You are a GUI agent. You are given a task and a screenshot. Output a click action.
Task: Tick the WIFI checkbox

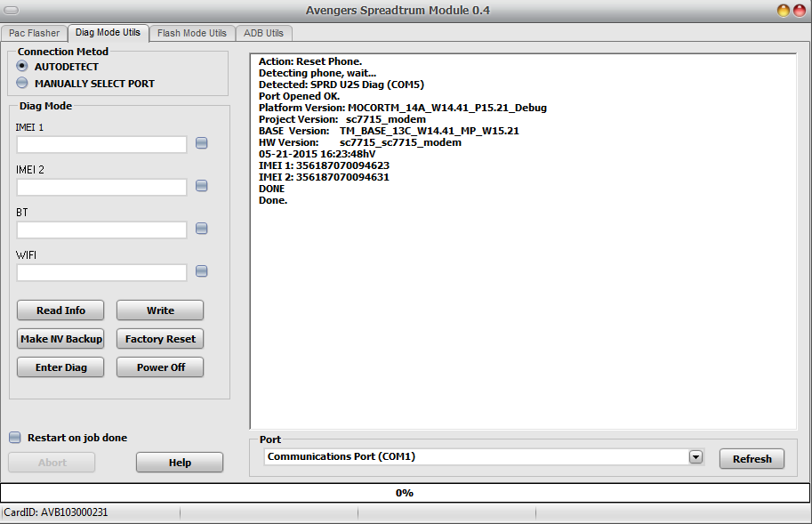click(x=202, y=270)
